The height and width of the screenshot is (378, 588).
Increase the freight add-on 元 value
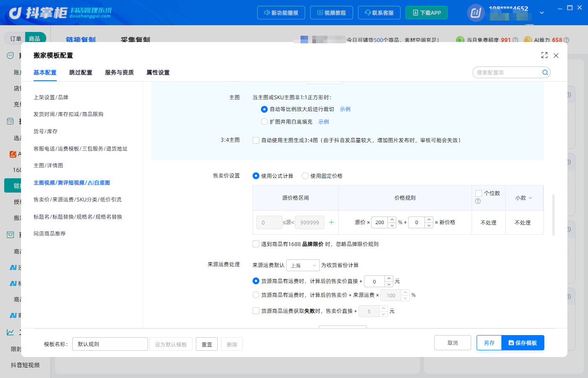pyautogui.click(x=389, y=278)
